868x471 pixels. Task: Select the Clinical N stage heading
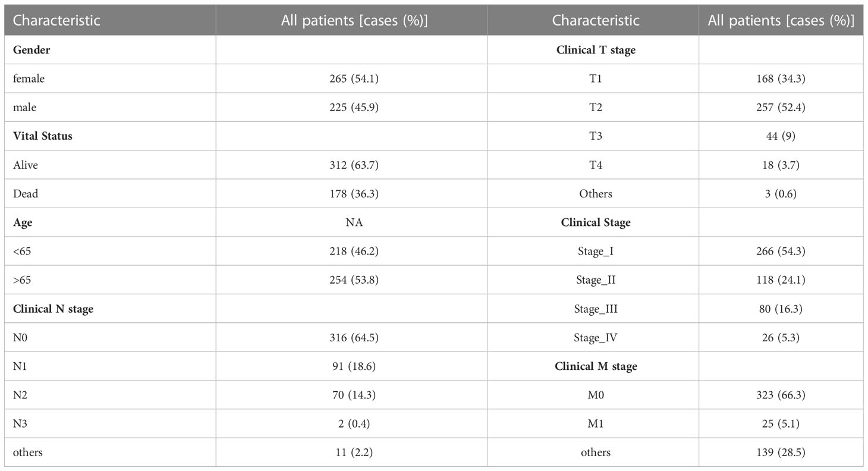pyautogui.click(x=54, y=309)
